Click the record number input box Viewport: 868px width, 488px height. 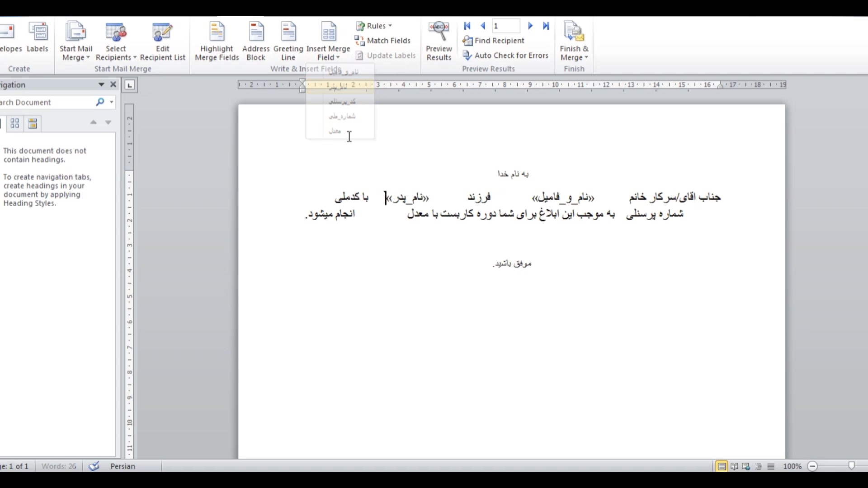pyautogui.click(x=506, y=26)
